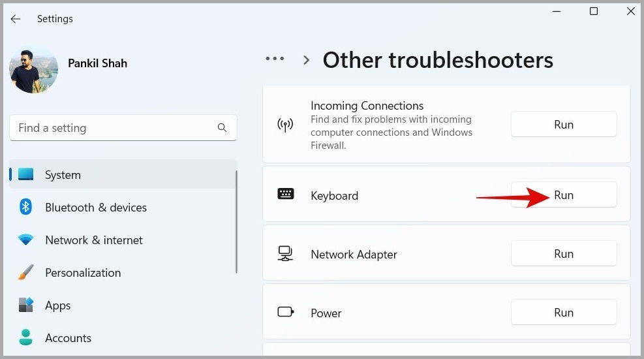644x359 pixels.
Task: Click the Other troubleshooters heading
Action: [438, 60]
